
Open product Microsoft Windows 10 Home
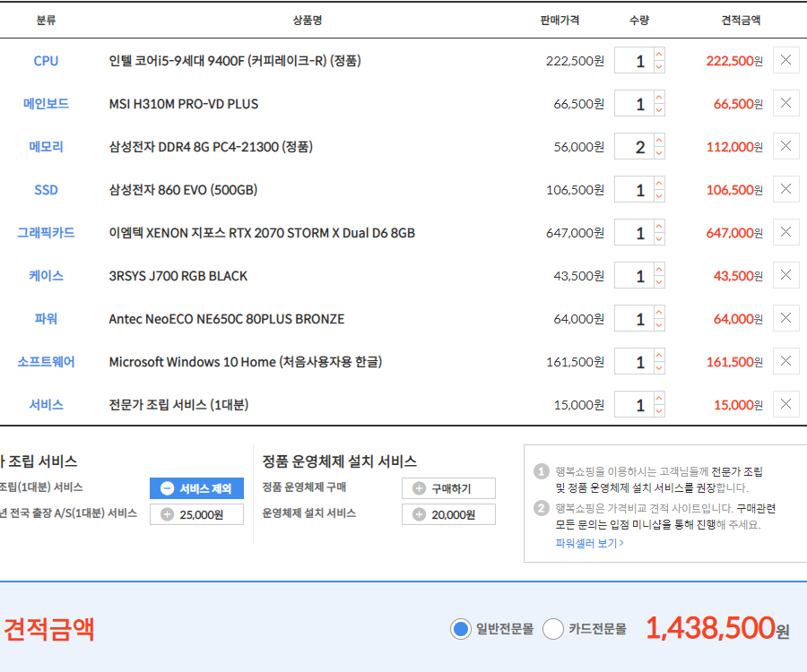[246, 362]
